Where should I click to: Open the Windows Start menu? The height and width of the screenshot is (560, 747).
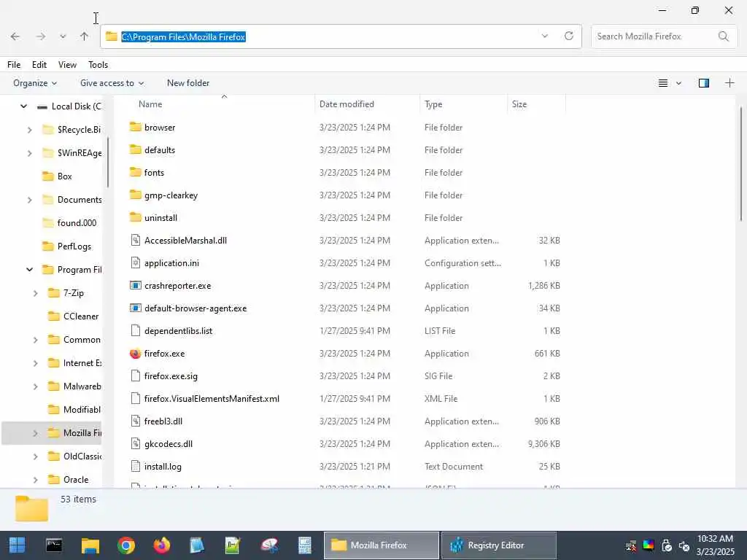point(18,545)
